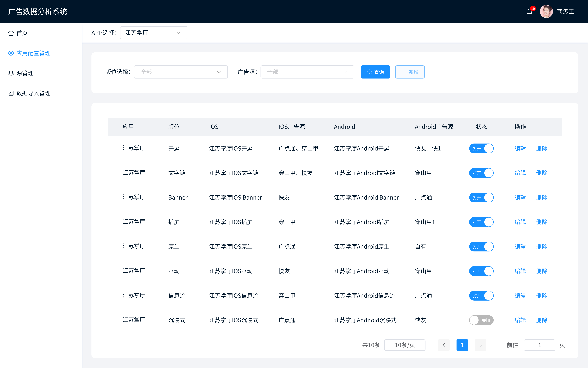
Task: Click cell 江苏掌厅IOS开屏
Action: 231,148
